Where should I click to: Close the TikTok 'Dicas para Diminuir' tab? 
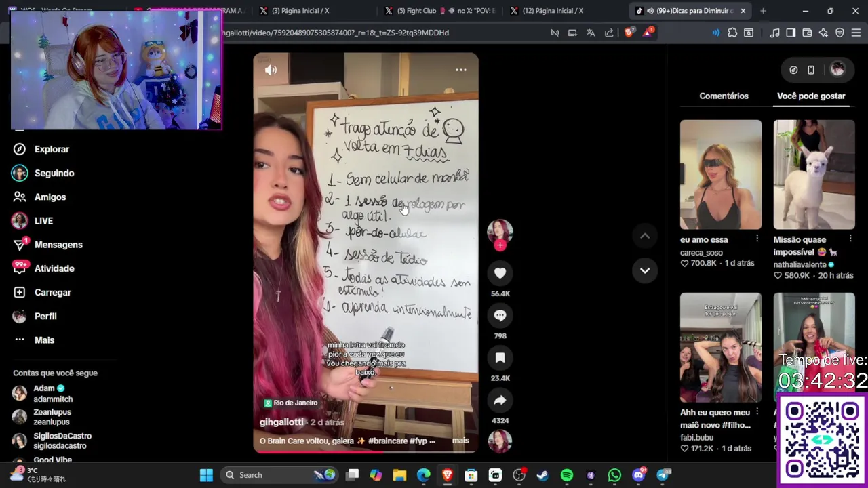tap(743, 11)
